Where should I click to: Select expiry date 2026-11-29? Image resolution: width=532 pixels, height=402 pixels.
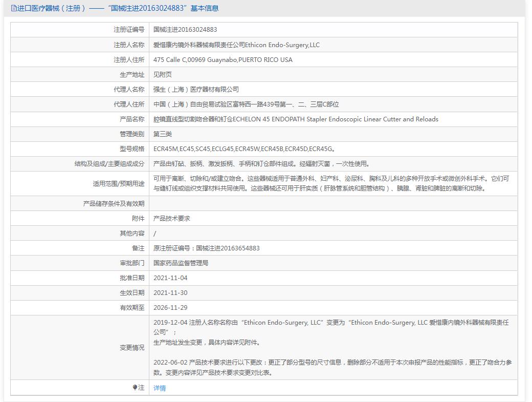tap(170, 308)
